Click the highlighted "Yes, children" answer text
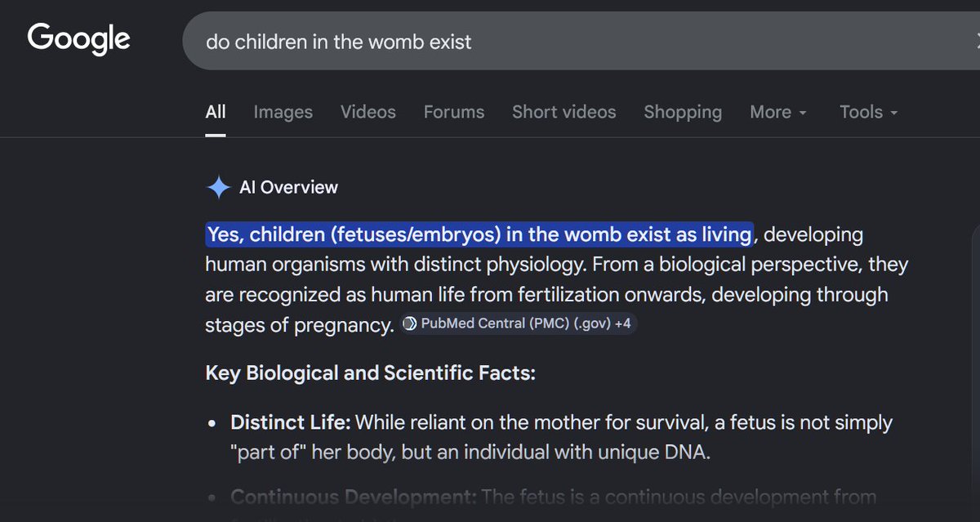The height and width of the screenshot is (522, 980). click(x=479, y=234)
